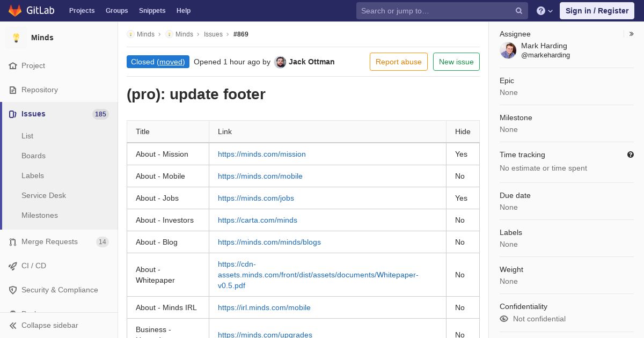Open the https://minds.com/jobs link
This screenshot has height=338, width=644.
pyautogui.click(x=256, y=199)
